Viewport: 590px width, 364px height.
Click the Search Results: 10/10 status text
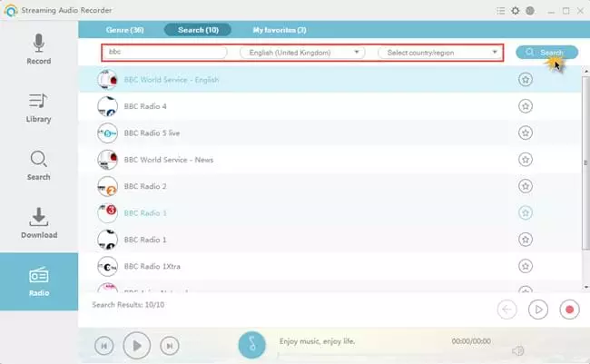click(x=128, y=305)
